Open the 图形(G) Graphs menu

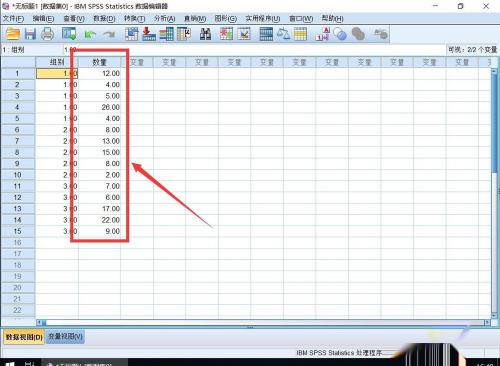(x=225, y=19)
